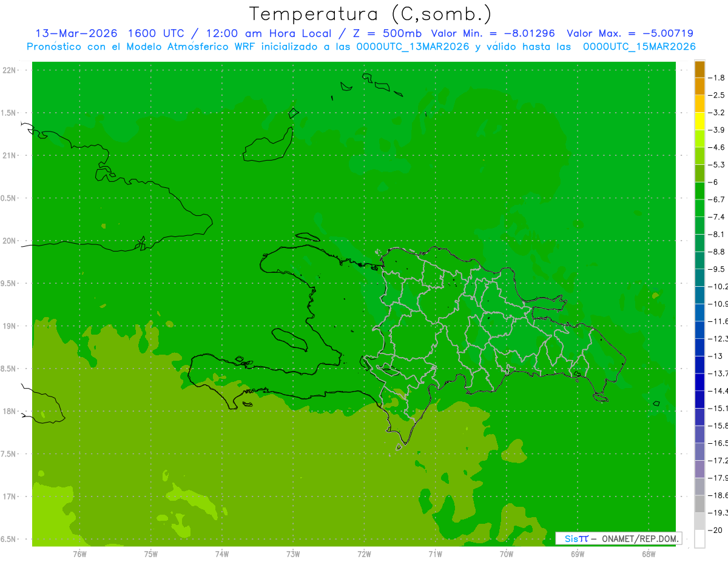Click the "22N" latitude axis label

(10, 70)
